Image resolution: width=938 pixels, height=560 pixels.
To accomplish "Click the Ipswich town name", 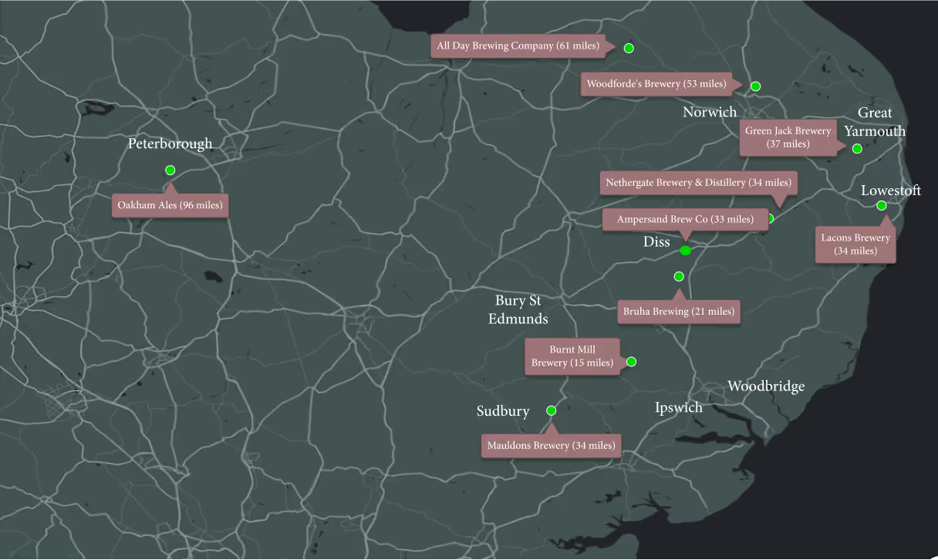I will coord(679,407).
